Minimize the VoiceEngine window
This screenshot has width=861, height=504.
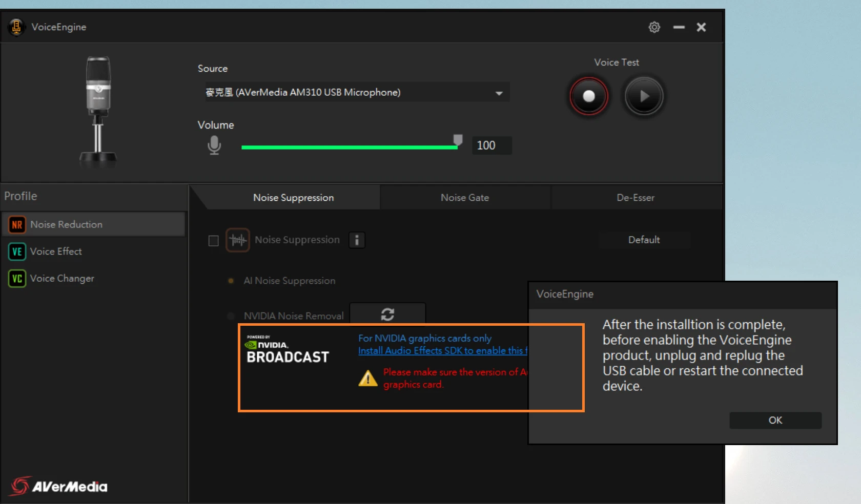coord(679,27)
